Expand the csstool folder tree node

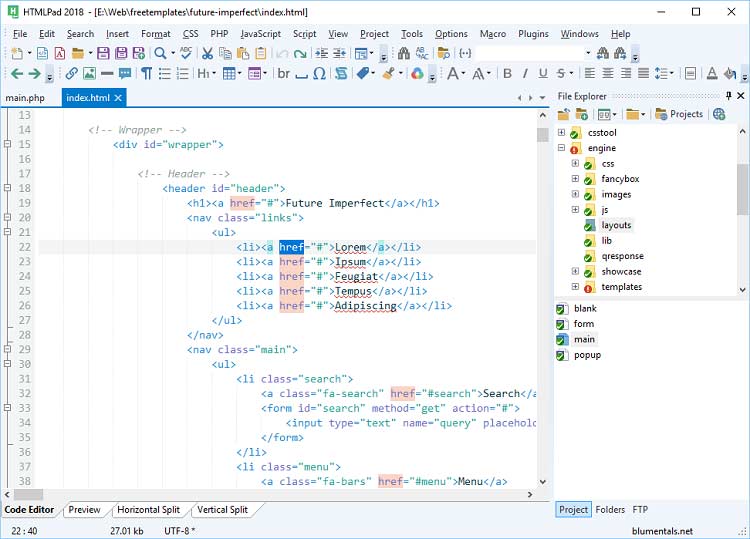[561, 133]
